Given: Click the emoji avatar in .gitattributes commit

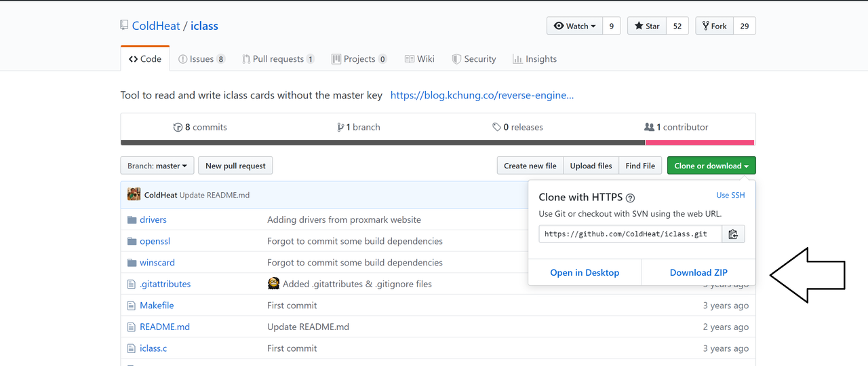Looking at the screenshot, I should click(x=273, y=283).
